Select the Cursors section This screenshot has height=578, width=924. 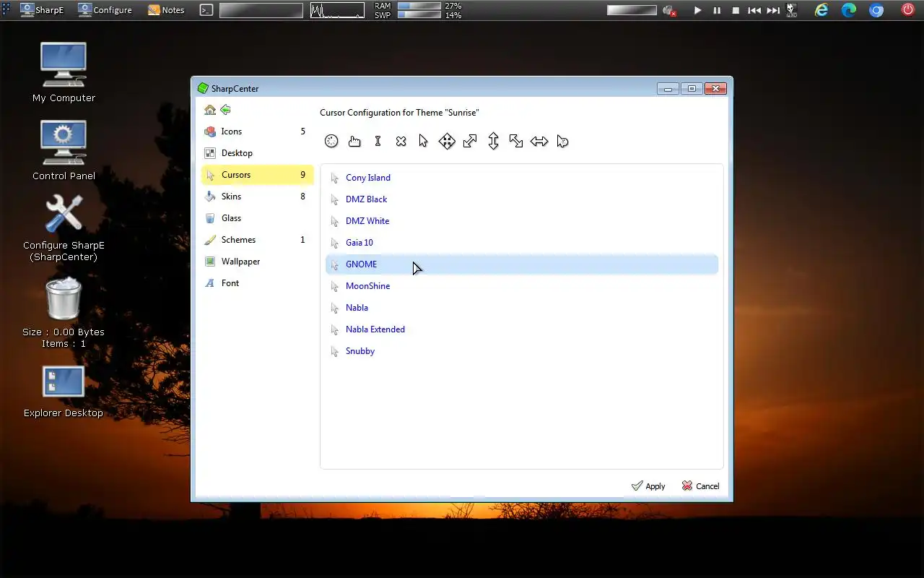(x=257, y=175)
